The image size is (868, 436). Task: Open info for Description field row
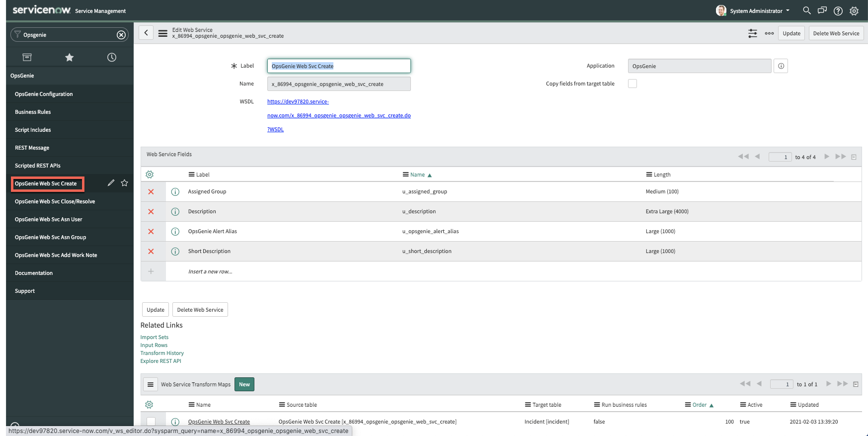175,212
